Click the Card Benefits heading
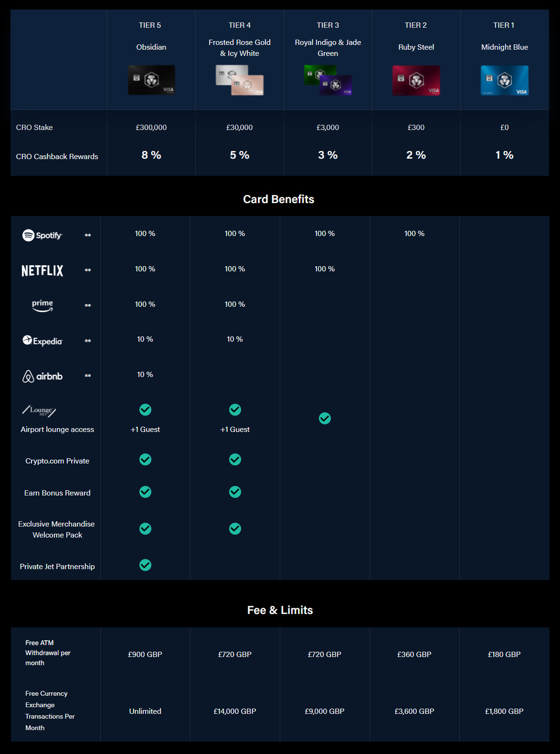 279,199
